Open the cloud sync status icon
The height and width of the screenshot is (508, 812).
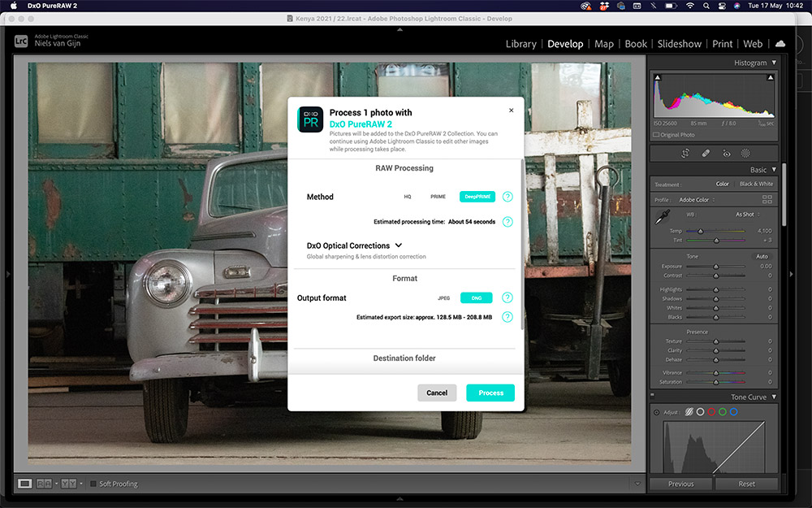tap(780, 44)
